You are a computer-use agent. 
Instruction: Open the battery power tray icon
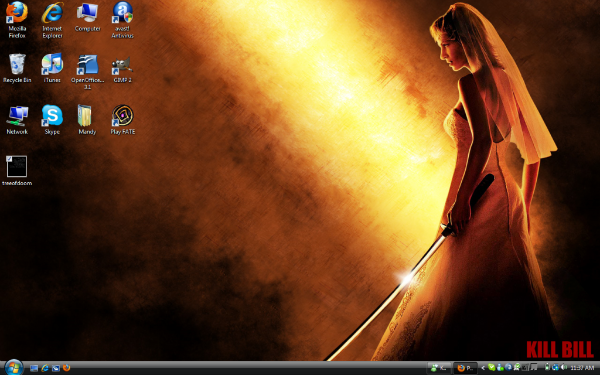[547, 368]
